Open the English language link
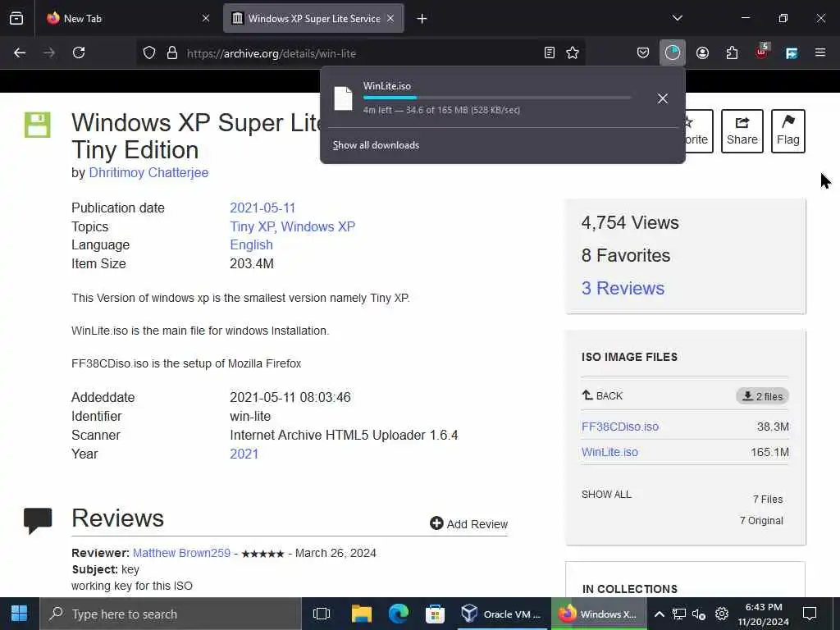 point(251,244)
